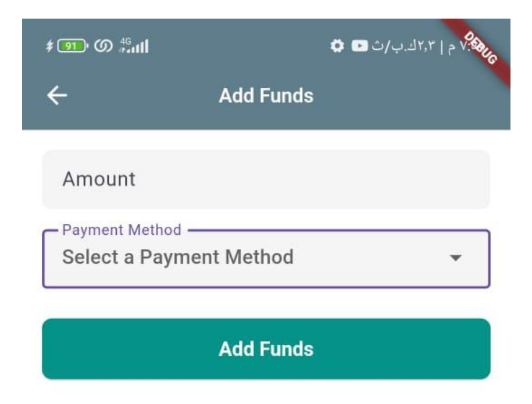Tap the back arrow in the header
Viewport: 532px width, 404px height.
(x=57, y=96)
